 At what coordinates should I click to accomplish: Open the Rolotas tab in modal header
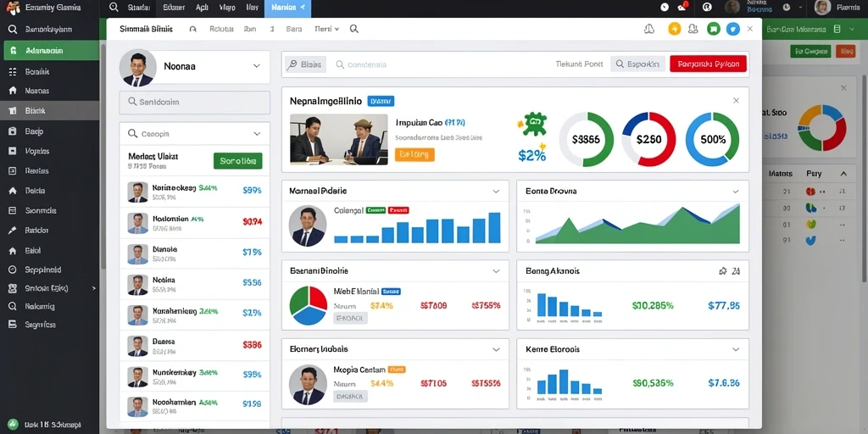(x=221, y=29)
